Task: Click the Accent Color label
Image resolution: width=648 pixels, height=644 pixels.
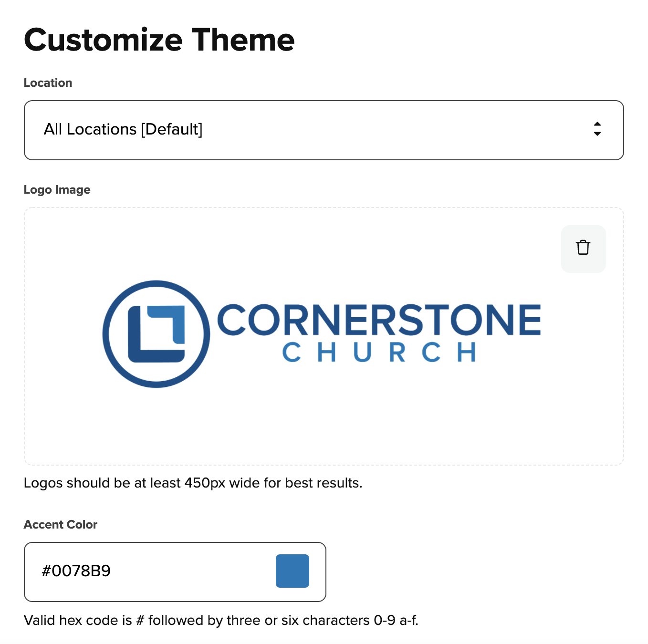Action: pos(60,525)
